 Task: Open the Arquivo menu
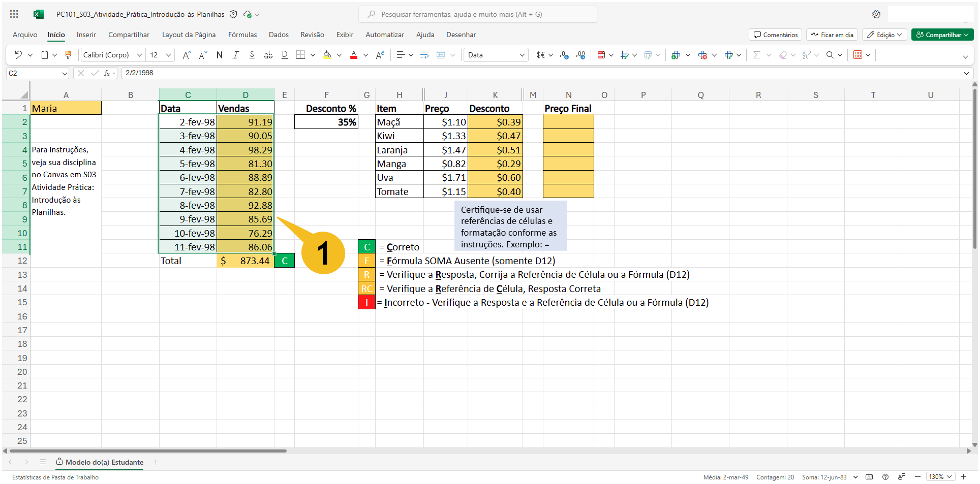pyautogui.click(x=25, y=35)
